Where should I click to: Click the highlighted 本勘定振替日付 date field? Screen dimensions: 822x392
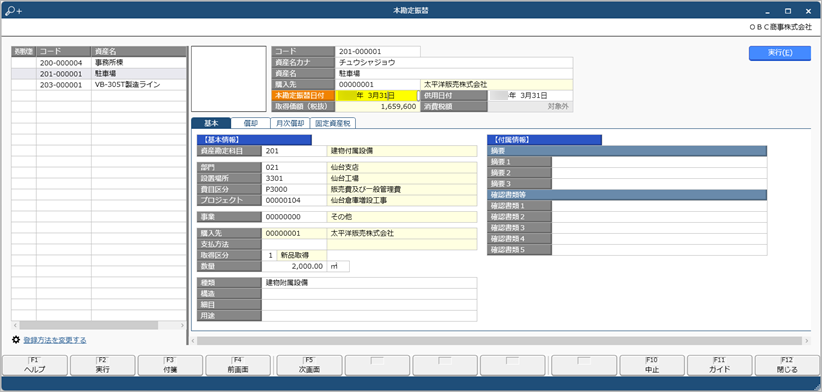(376, 95)
